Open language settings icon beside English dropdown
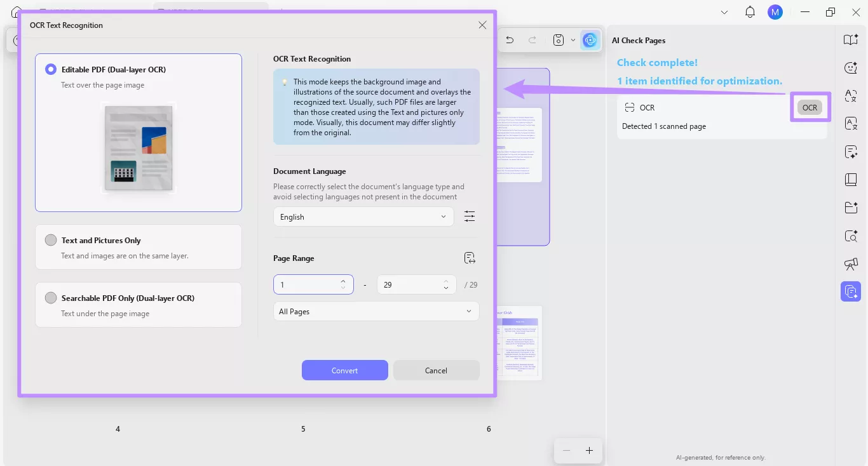Viewport: 868px width, 466px height. (x=470, y=216)
